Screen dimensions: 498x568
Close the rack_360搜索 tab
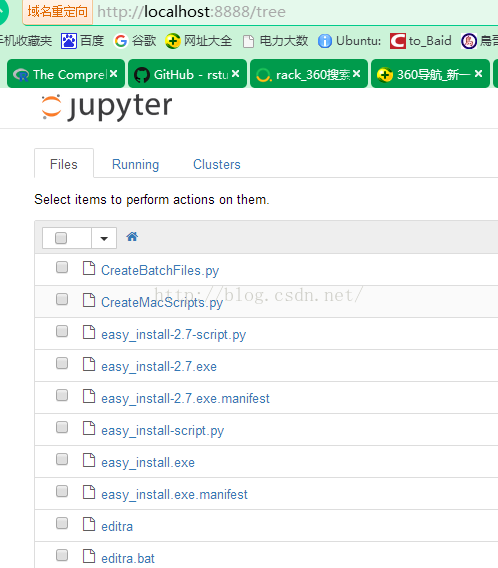(356, 74)
